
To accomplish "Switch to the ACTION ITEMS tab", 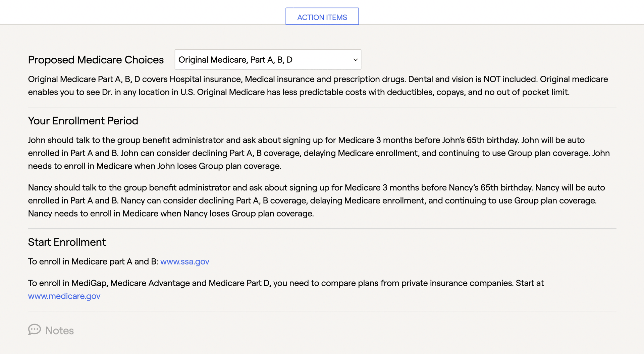I will (x=322, y=16).
